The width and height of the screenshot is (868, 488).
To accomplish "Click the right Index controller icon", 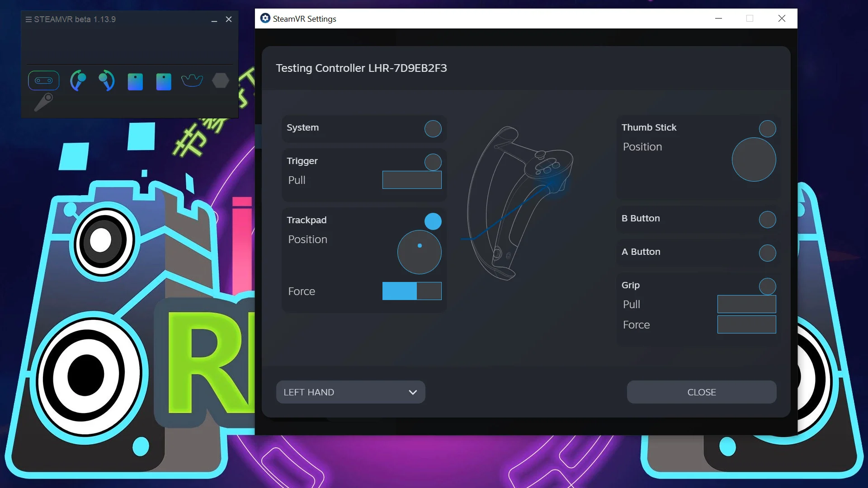I will pyautogui.click(x=107, y=81).
